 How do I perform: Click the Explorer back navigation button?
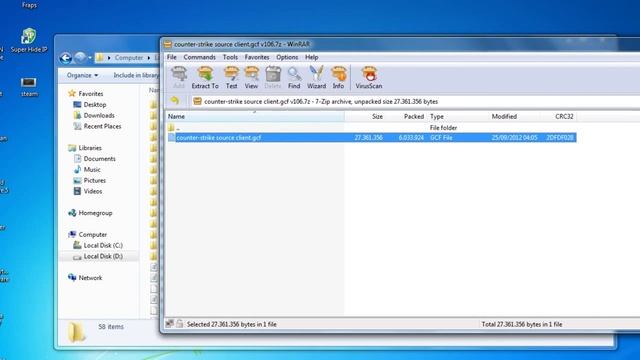point(65,58)
